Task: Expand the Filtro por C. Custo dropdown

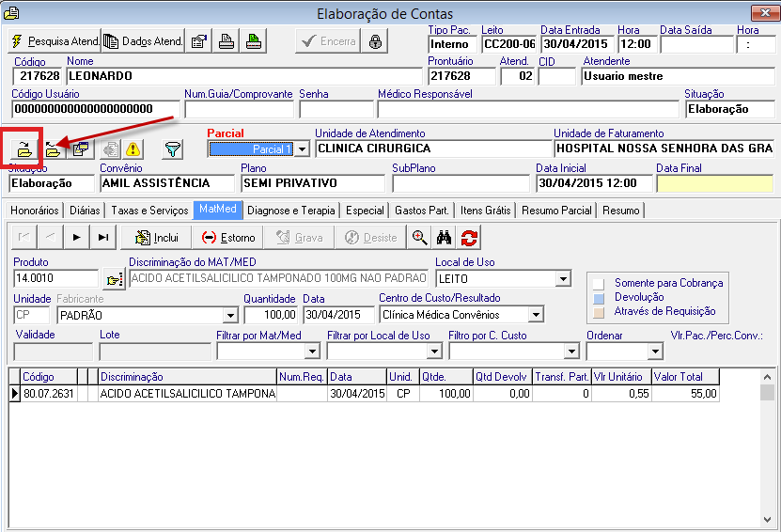Action: (x=571, y=352)
